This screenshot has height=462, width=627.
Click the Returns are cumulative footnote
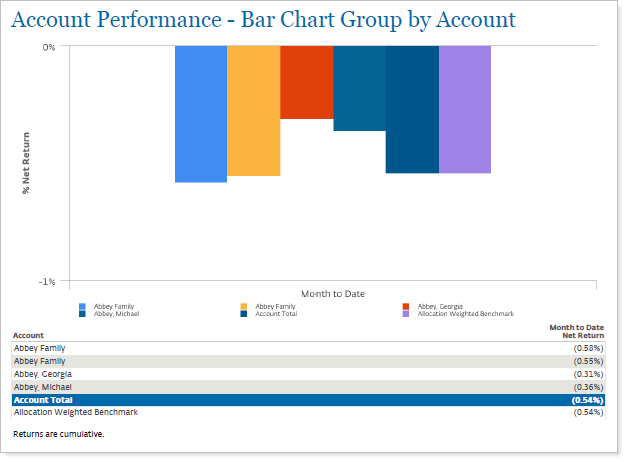point(58,435)
